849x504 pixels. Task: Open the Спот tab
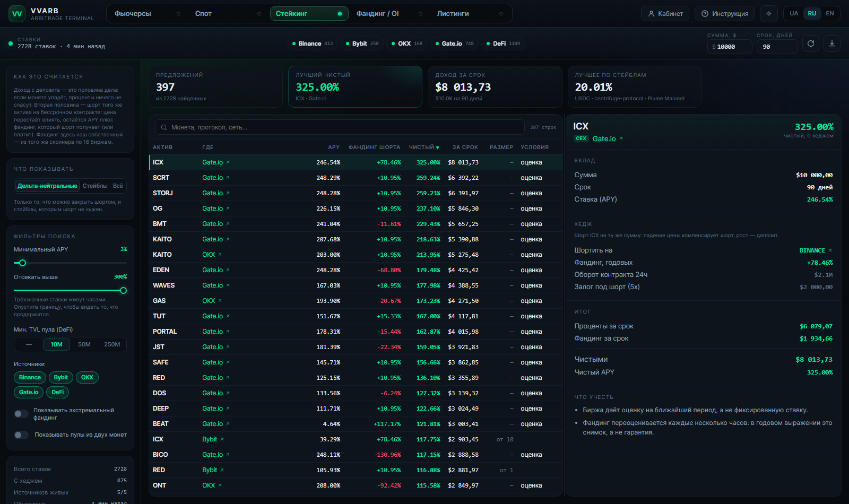pos(227,14)
